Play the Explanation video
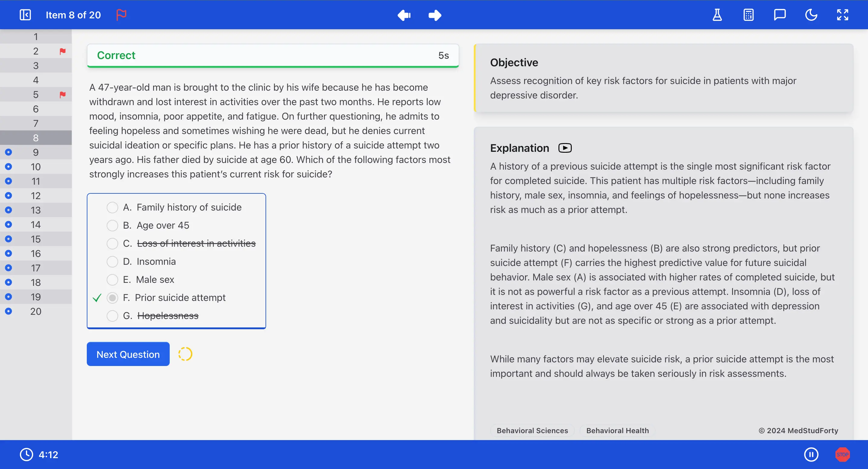This screenshot has width=868, height=469. click(565, 148)
